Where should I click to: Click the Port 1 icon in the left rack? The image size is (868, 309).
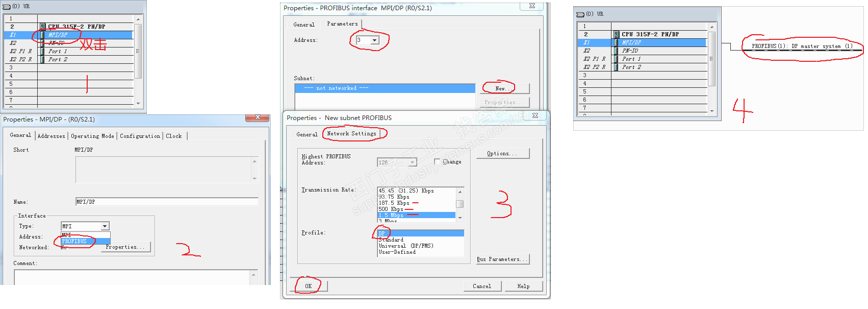pos(43,51)
